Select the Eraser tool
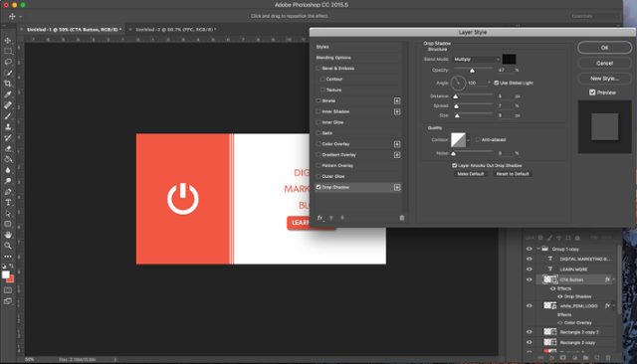Image resolution: width=637 pixels, height=364 pixels. point(8,148)
